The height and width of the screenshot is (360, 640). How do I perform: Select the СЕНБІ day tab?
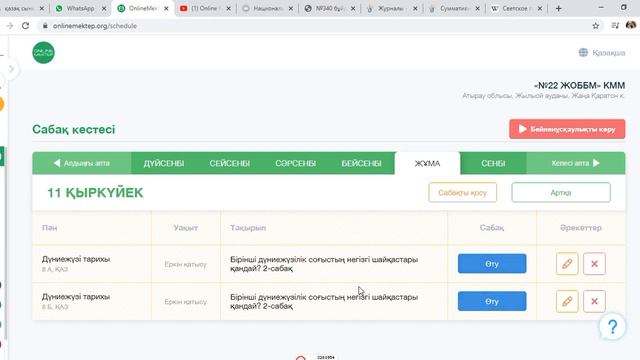pyautogui.click(x=493, y=163)
